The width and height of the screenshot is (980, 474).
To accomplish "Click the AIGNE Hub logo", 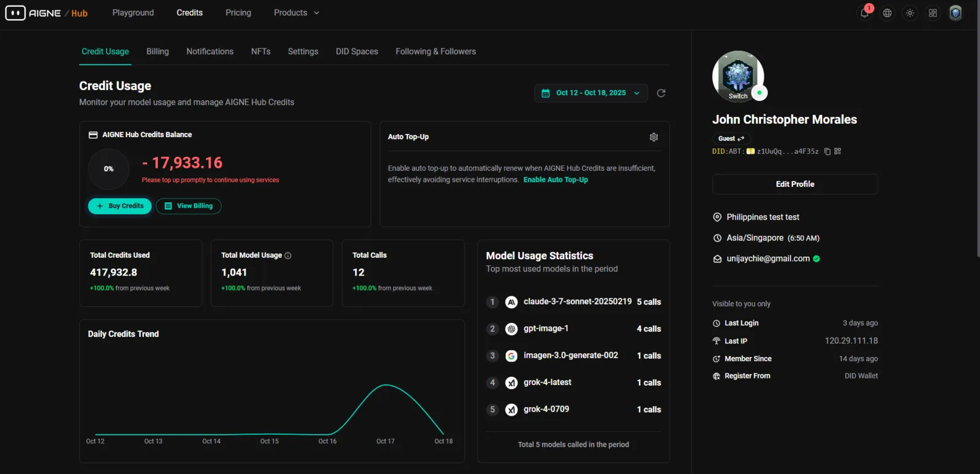I will pos(47,13).
